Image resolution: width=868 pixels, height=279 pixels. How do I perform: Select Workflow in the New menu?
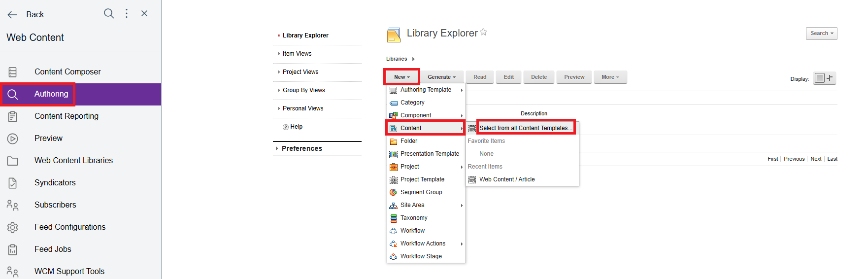click(x=426, y=231)
